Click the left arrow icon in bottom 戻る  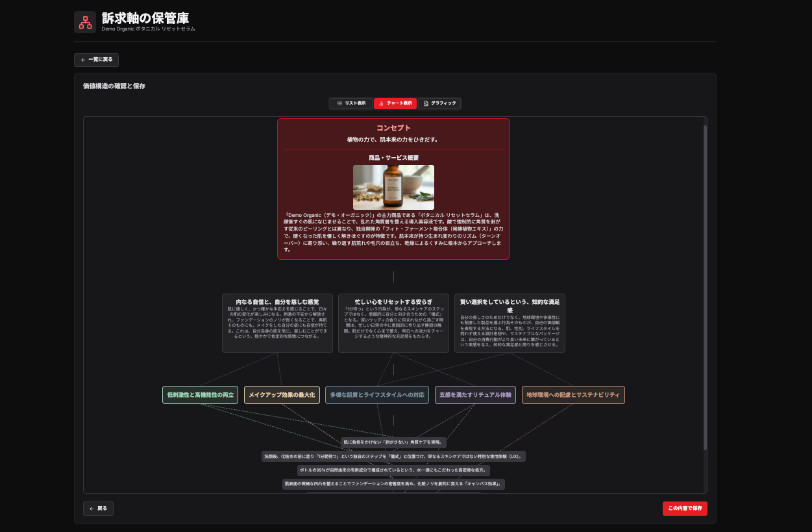click(92, 509)
